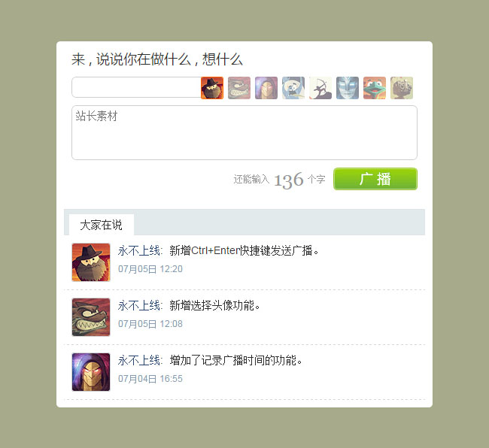Choose the grinning wolf avatar
This screenshot has width=489, height=448.
pyautogui.click(x=239, y=88)
